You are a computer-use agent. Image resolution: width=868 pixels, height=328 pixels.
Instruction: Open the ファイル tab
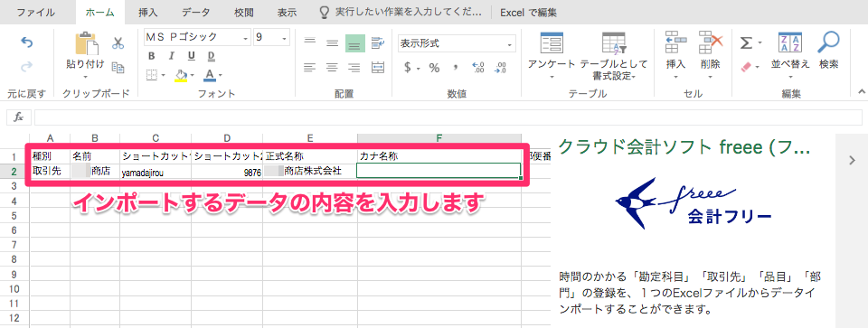point(35,12)
